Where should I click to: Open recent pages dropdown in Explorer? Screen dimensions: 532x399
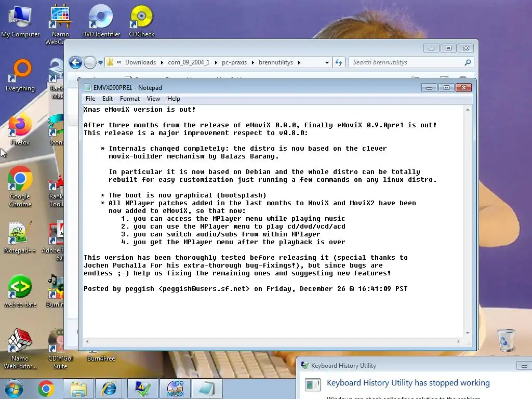pos(100,63)
